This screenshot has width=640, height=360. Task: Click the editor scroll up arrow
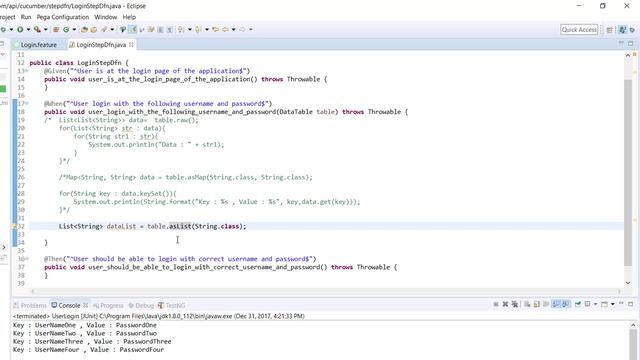point(628,56)
